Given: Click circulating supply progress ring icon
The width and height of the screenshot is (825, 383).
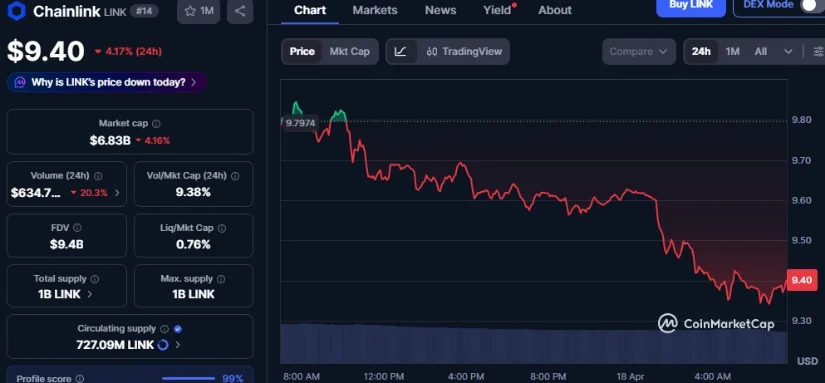Looking at the screenshot, I should click(163, 345).
